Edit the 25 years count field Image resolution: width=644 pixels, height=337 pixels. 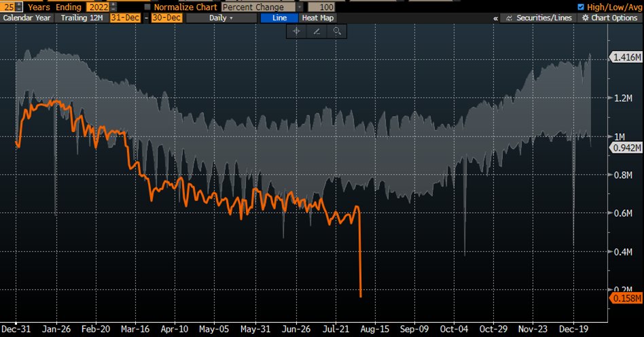pos(9,7)
